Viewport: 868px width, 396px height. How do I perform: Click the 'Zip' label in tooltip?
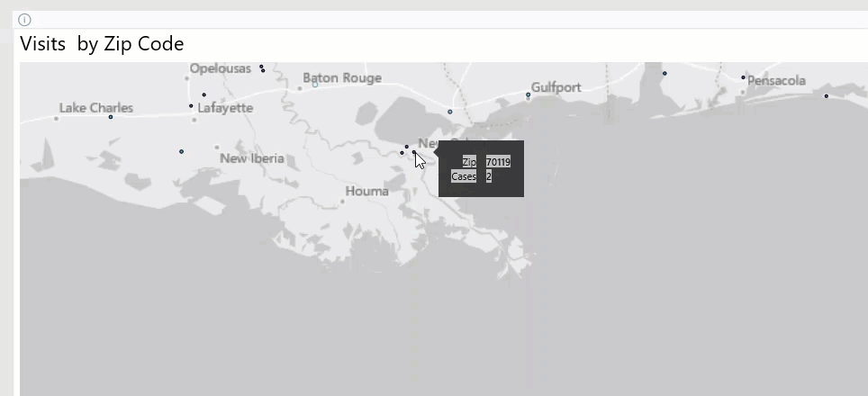click(x=469, y=162)
